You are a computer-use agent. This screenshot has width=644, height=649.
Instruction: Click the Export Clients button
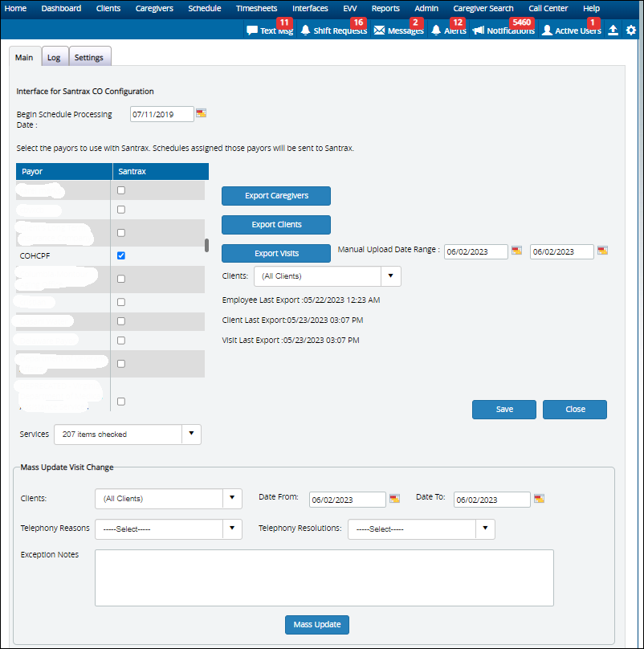pyautogui.click(x=276, y=225)
